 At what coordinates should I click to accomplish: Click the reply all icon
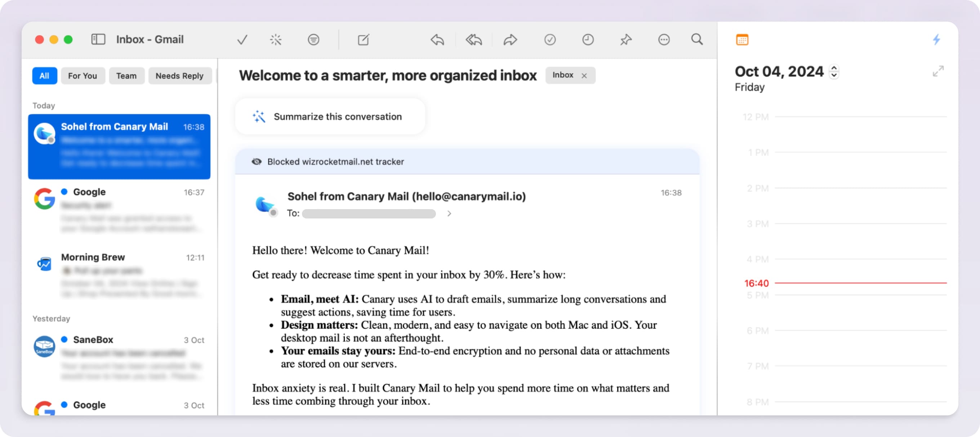(474, 40)
